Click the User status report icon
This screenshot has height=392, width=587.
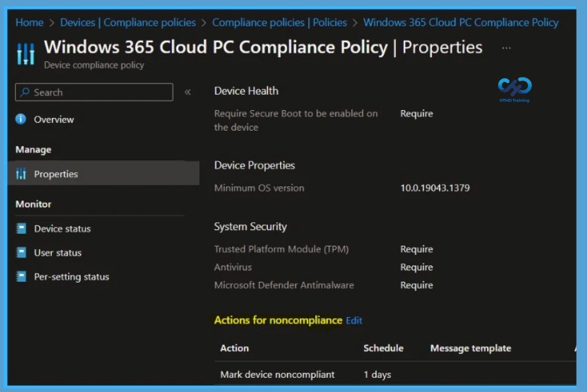(x=21, y=252)
